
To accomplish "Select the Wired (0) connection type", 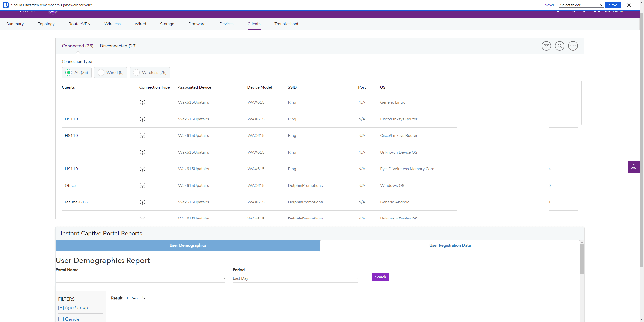I will point(101,73).
